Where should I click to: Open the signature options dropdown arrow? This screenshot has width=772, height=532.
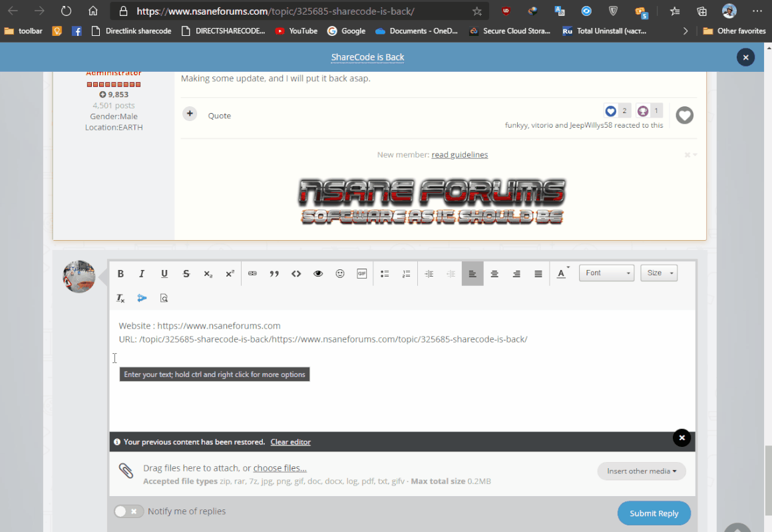tap(695, 154)
